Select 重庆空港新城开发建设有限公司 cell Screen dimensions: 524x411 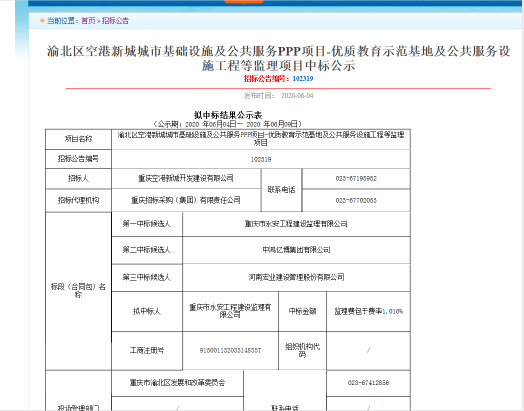[x=186, y=178]
